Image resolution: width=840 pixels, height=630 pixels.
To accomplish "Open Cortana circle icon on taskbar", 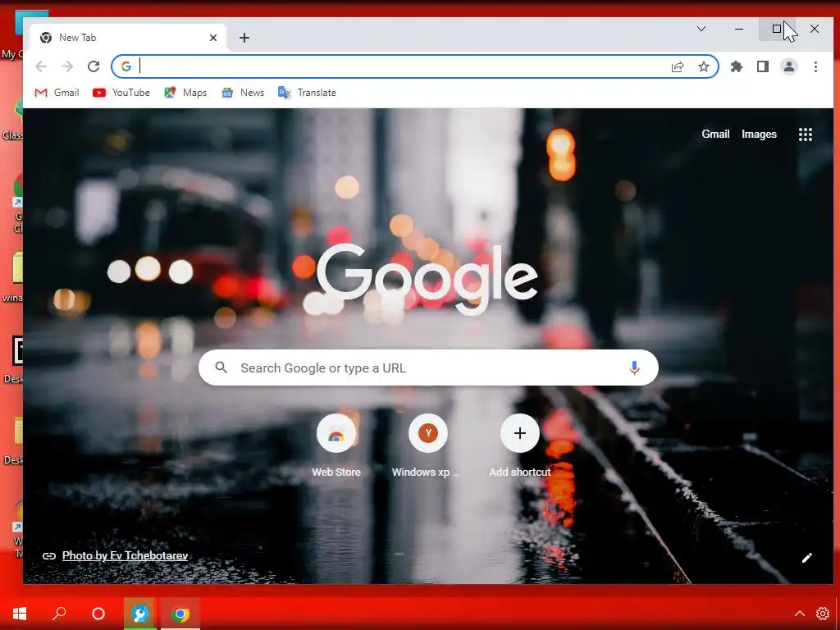I will tap(98, 614).
